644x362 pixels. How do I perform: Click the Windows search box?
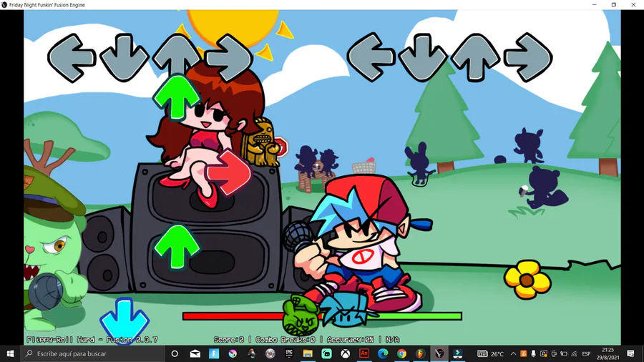coord(92,353)
